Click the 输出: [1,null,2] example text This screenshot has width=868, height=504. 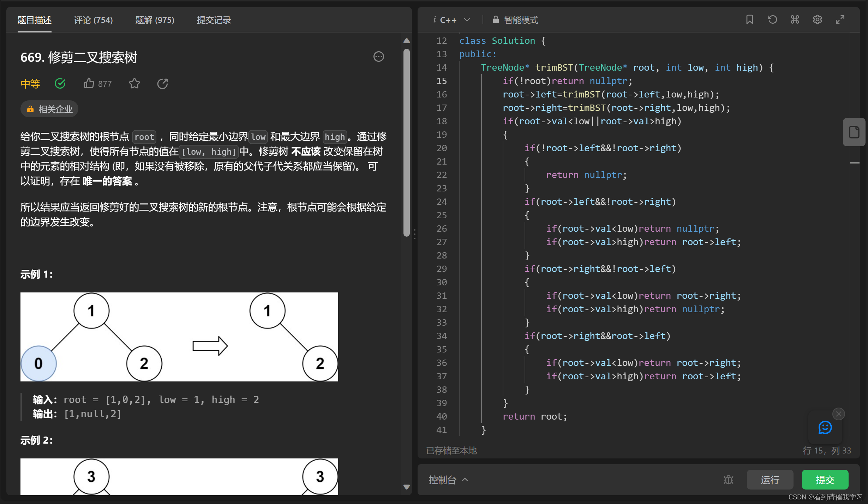click(x=77, y=414)
